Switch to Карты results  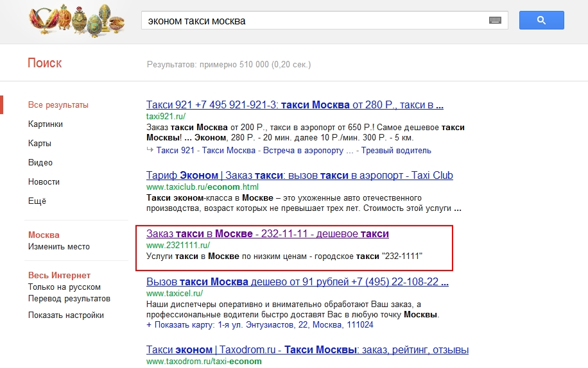click(x=39, y=143)
